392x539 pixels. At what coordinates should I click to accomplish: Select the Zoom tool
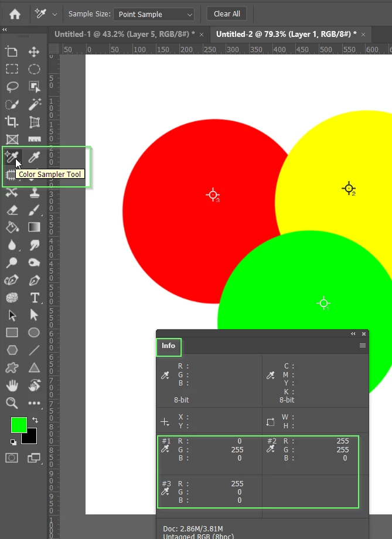[x=12, y=403]
